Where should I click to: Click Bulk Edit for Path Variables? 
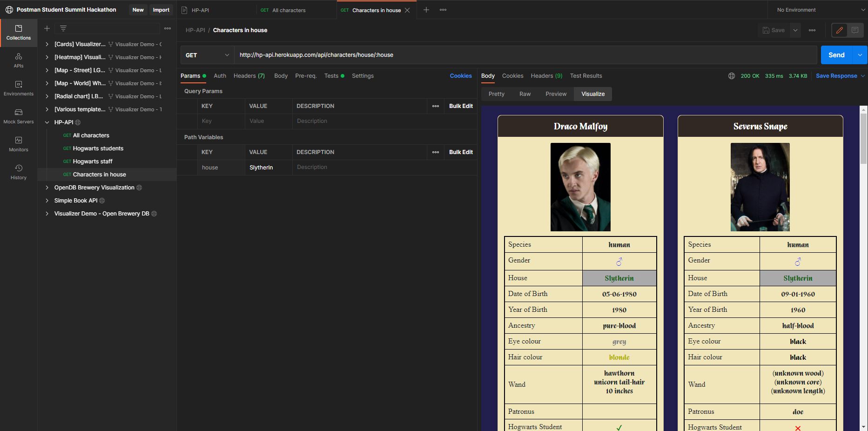click(461, 152)
